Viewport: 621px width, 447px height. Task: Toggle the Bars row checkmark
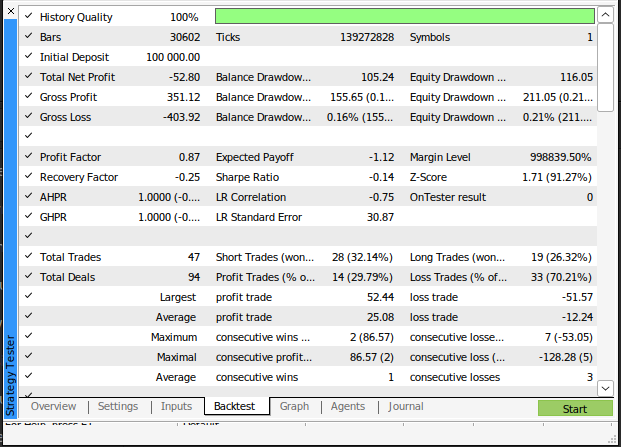click(29, 36)
